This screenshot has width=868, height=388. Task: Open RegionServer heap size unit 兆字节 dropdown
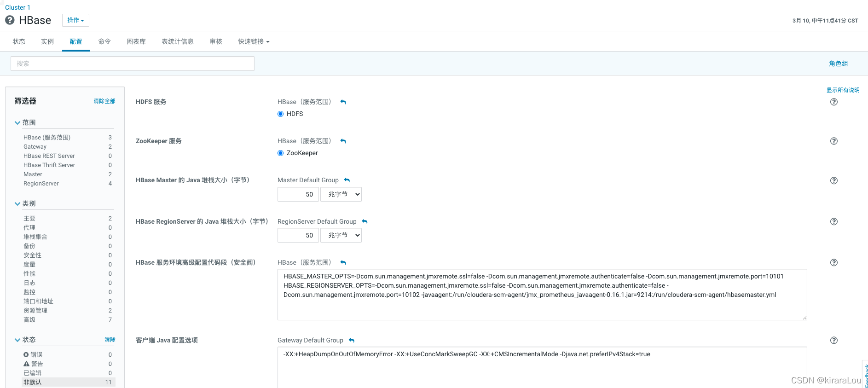pyautogui.click(x=341, y=235)
